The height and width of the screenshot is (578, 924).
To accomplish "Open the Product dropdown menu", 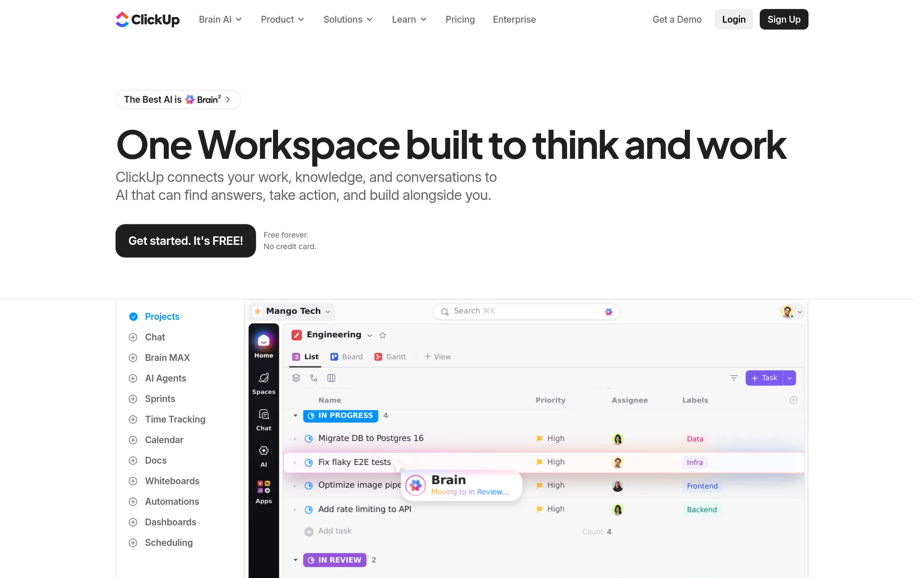I will click(x=282, y=19).
